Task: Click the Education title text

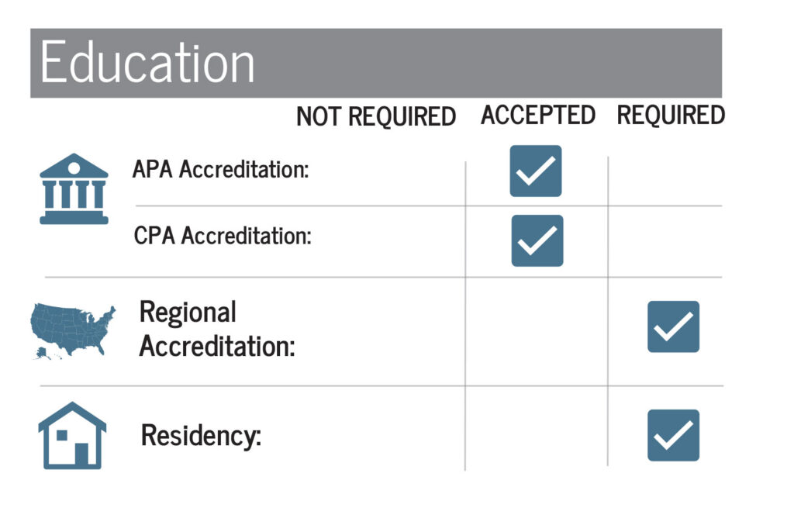Action: (147, 63)
